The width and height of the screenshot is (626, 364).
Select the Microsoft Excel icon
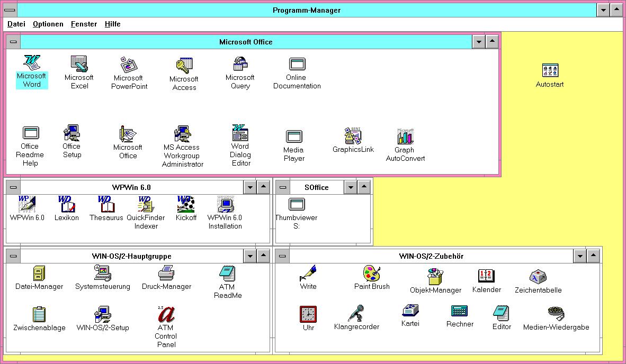(x=79, y=64)
